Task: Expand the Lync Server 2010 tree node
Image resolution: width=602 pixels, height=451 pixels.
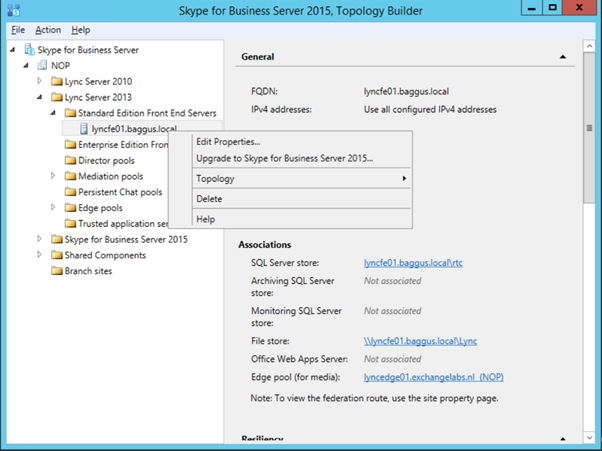Action: coord(41,82)
